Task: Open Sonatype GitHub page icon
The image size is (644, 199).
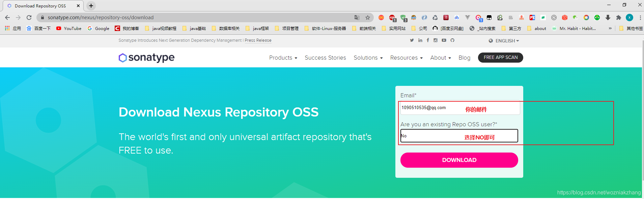Action: (452, 40)
